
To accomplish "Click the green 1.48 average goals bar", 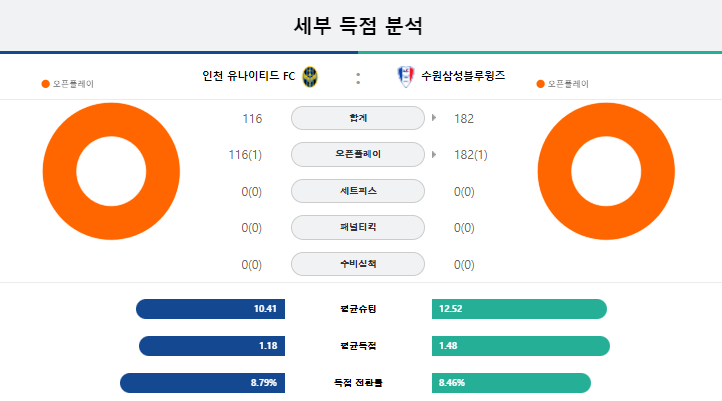I will tap(521, 346).
